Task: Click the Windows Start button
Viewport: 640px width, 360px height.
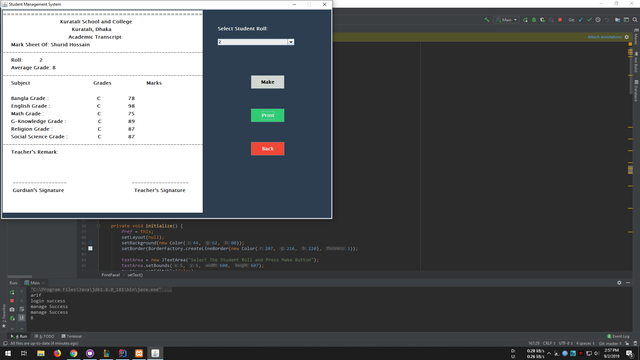Action: pyautogui.click(x=8, y=353)
